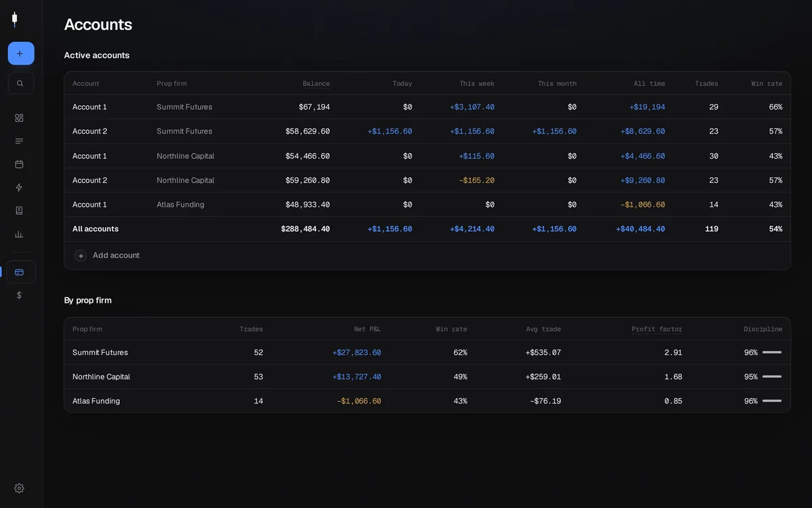Open the dollar sign sidebar icon

tap(19, 295)
